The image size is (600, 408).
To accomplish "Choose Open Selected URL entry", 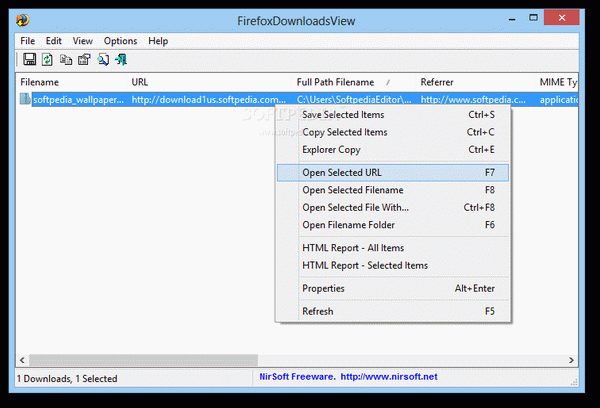I will coord(393,173).
